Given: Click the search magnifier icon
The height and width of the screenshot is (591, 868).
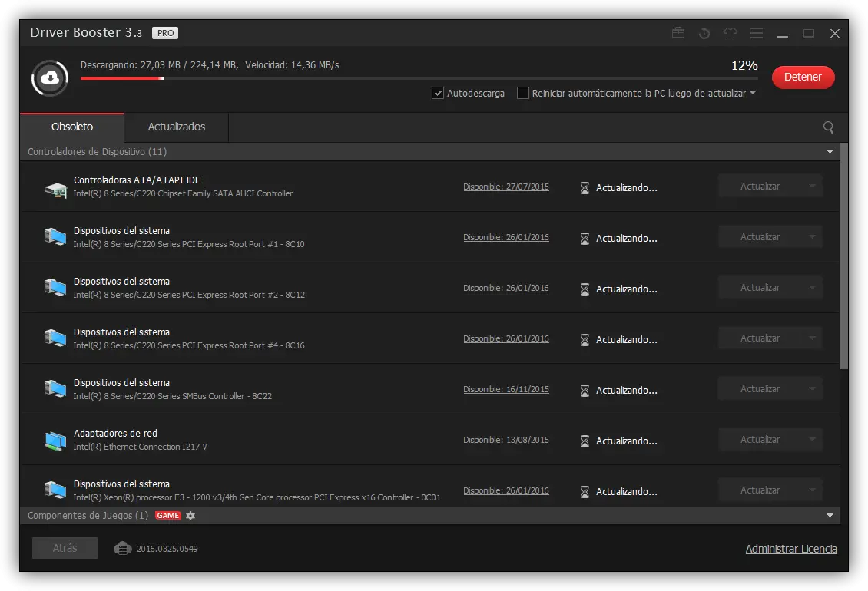Looking at the screenshot, I should 828,127.
